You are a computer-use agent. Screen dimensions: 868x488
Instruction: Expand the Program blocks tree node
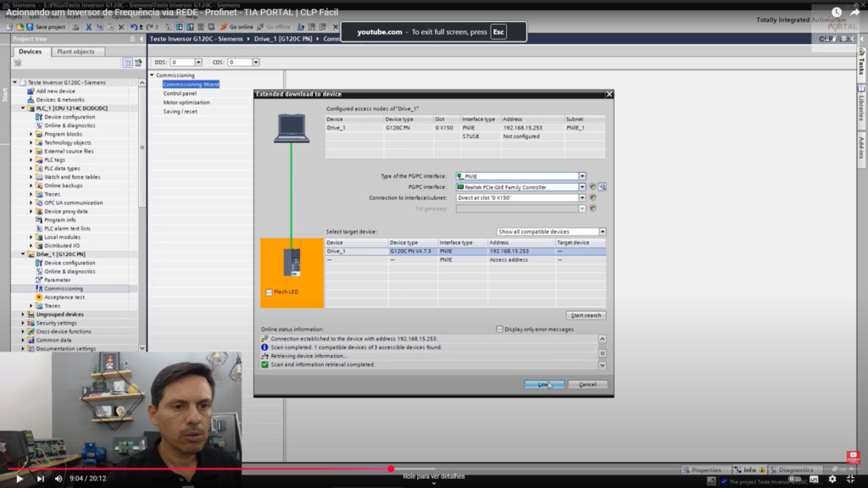click(31, 134)
